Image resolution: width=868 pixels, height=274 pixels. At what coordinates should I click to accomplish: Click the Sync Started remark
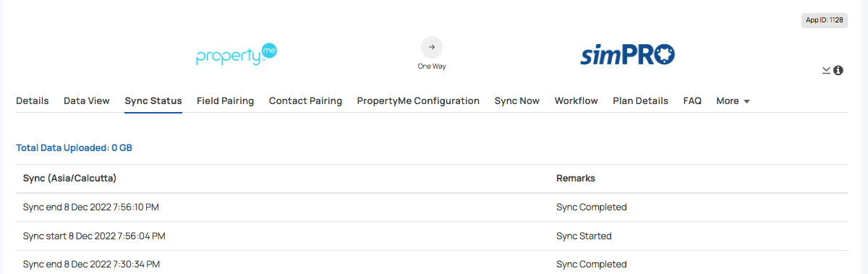[x=584, y=236]
